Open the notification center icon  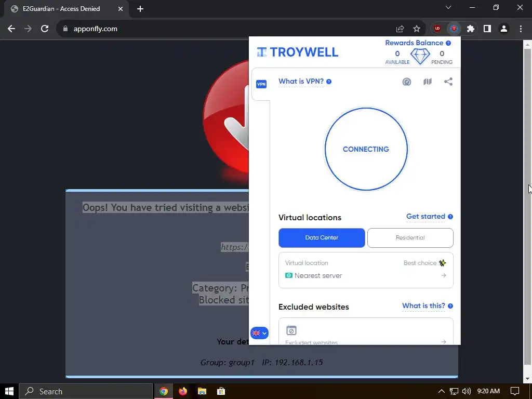515,391
